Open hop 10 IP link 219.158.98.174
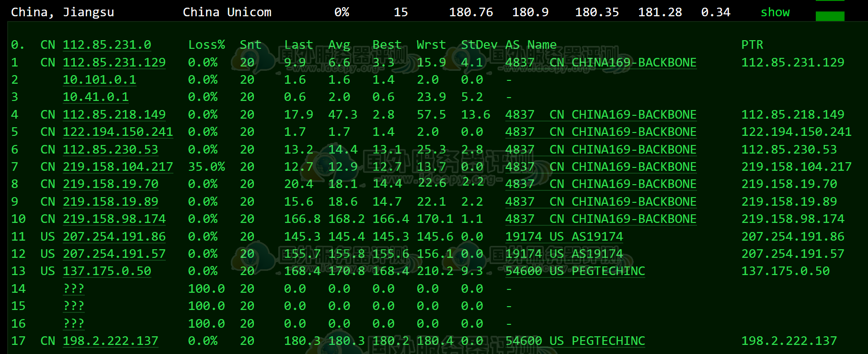This screenshot has width=868, height=354. pyautogui.click(x=114, y=219)
